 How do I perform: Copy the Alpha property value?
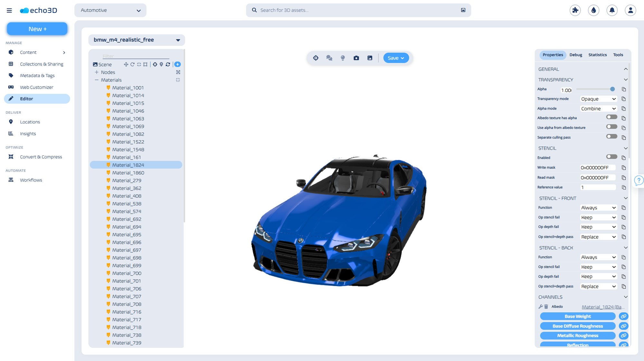[624, 89]
